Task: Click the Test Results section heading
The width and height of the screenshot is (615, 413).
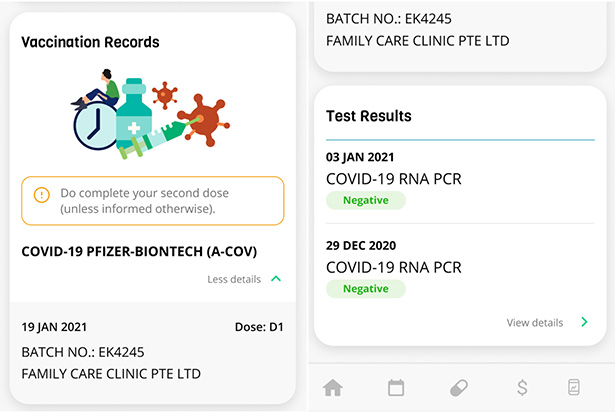Action: [x=369, y=116]
